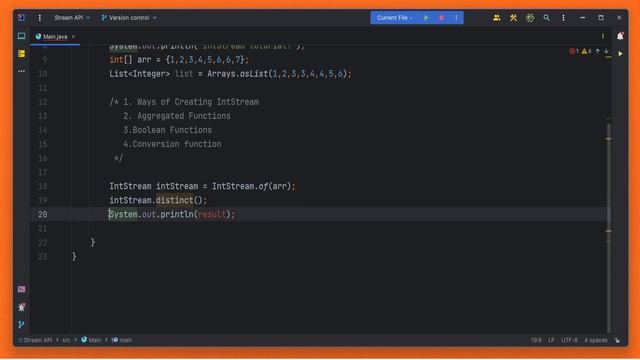Click comment '3.Boolean Functions'
Viewport: 640px width, 360px height.
click(x=168, y=130)
